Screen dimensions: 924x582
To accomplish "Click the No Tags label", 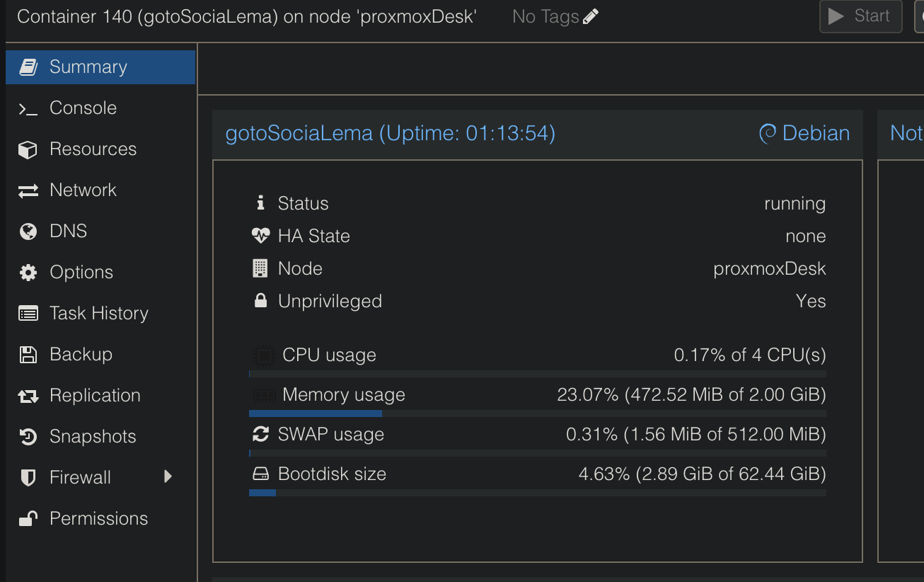I will click(545, 16).
